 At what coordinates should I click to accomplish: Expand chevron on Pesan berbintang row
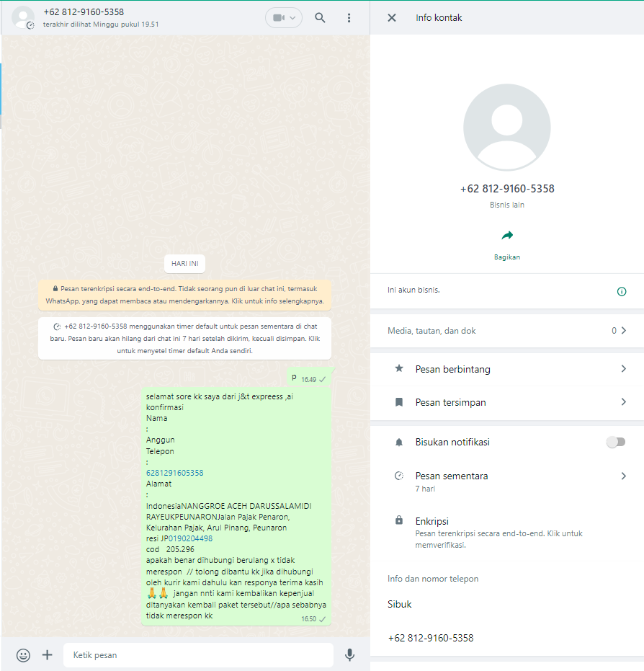click(624, 369)
